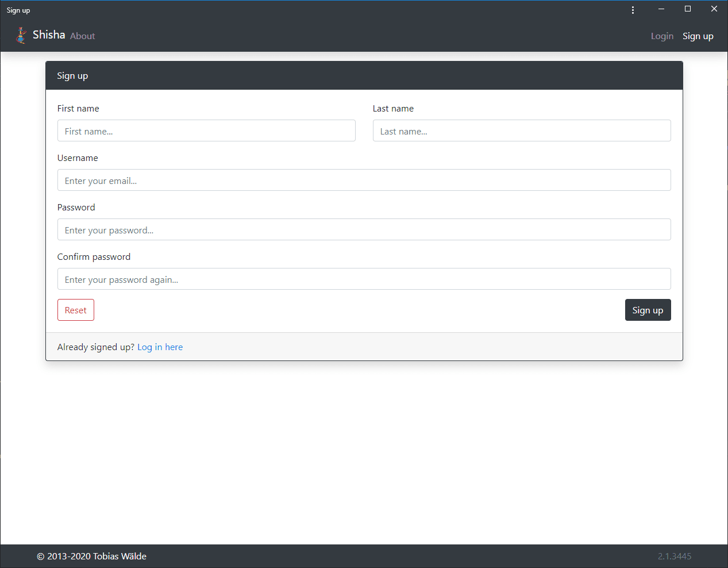Open the About page in navbar
The image size is (728, 568).
click(83, 36)
